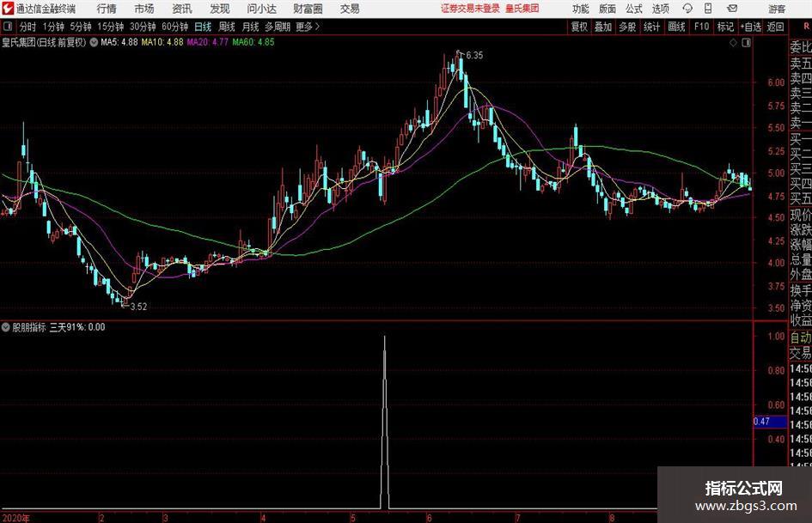This screenshot has width=812, height=523.
Task: Click the MA5: 4.88 label
Action: click(119, 42)
